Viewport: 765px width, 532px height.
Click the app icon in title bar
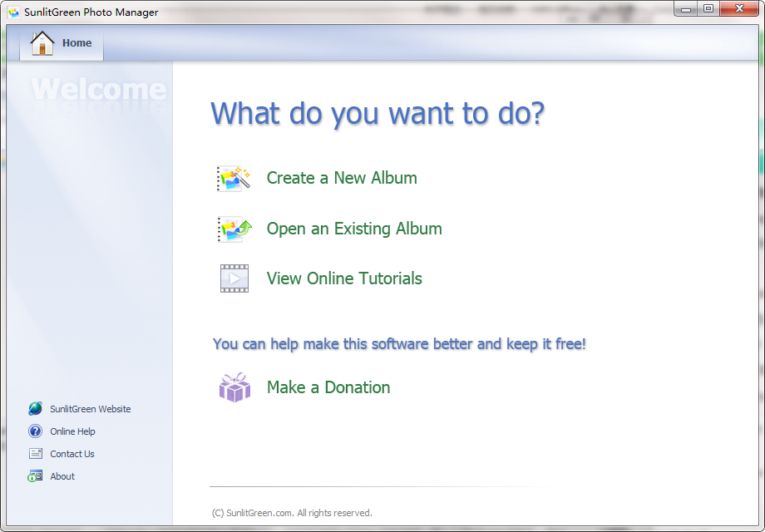coord(13,12)
